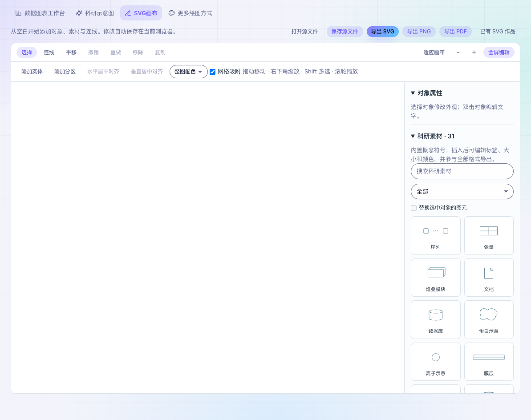Click 添加实体 to add an entity
Viewport: 531px width, 420px height.
(x=32, y=72)
